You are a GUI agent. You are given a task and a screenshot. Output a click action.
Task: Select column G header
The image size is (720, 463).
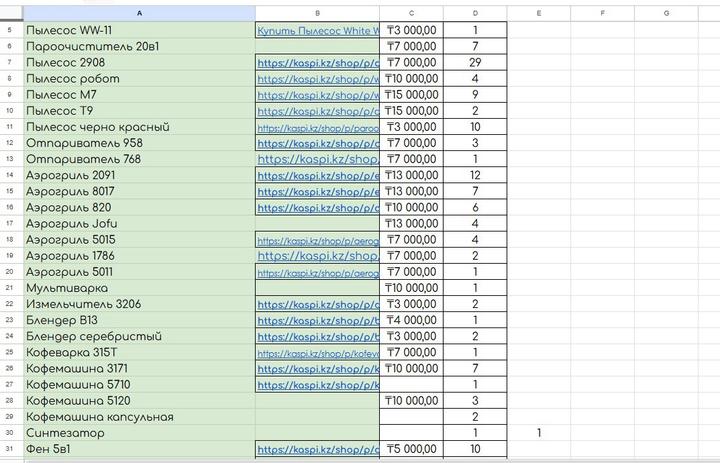(666, 13)
